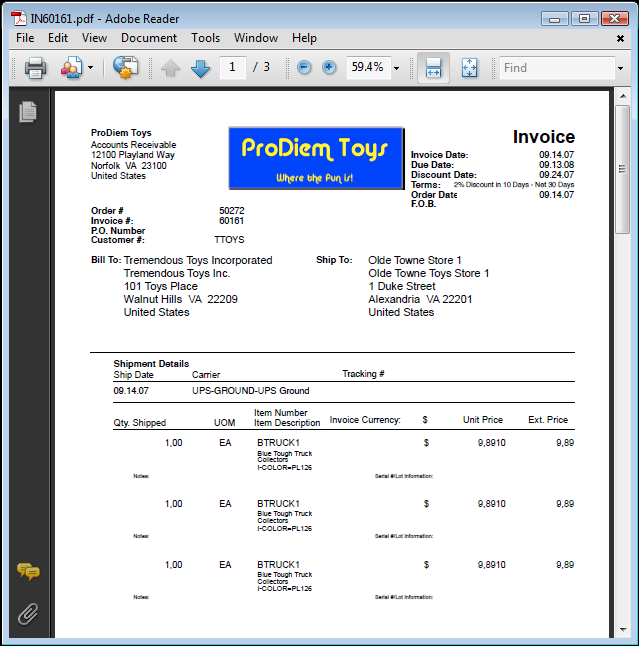The height and width of the screenshot is (646, 639).
Task: Click '12100 Playland Way' address
Action: [133, 155]
